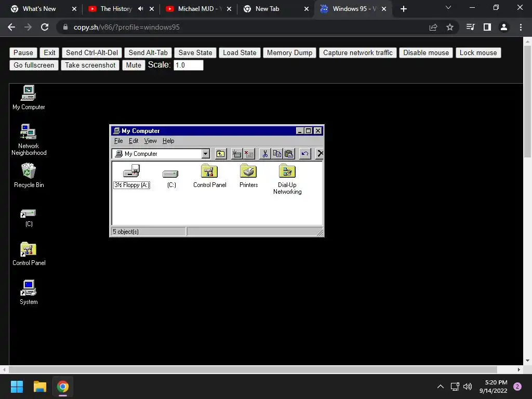
Task: Click Take screenshot button
Action: [x=90, y=65]
